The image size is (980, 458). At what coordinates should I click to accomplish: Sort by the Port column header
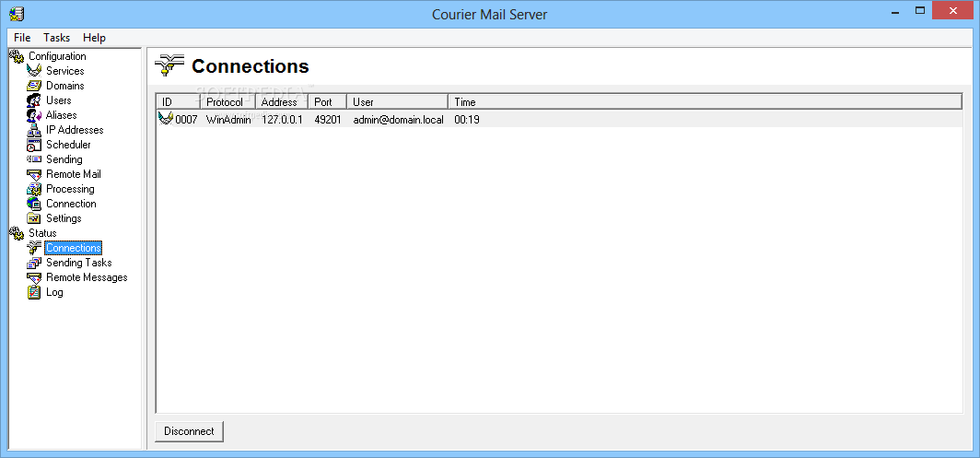(x=328, y=102)
